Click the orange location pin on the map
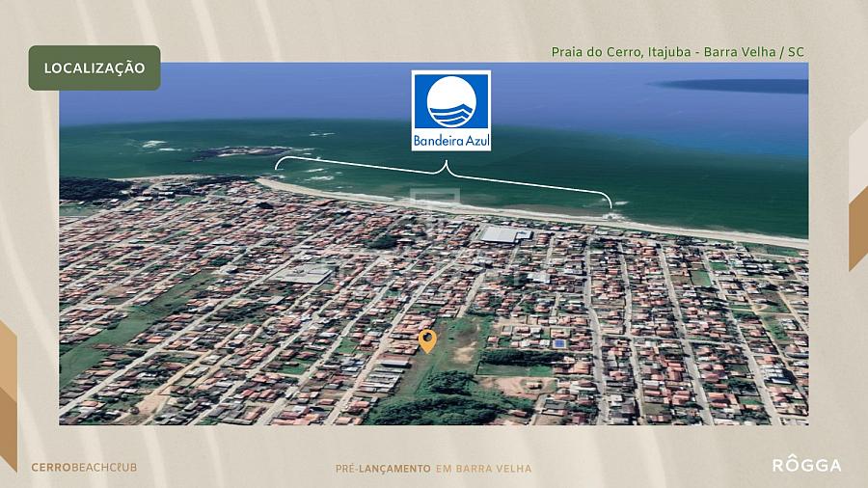 point(427,340)
